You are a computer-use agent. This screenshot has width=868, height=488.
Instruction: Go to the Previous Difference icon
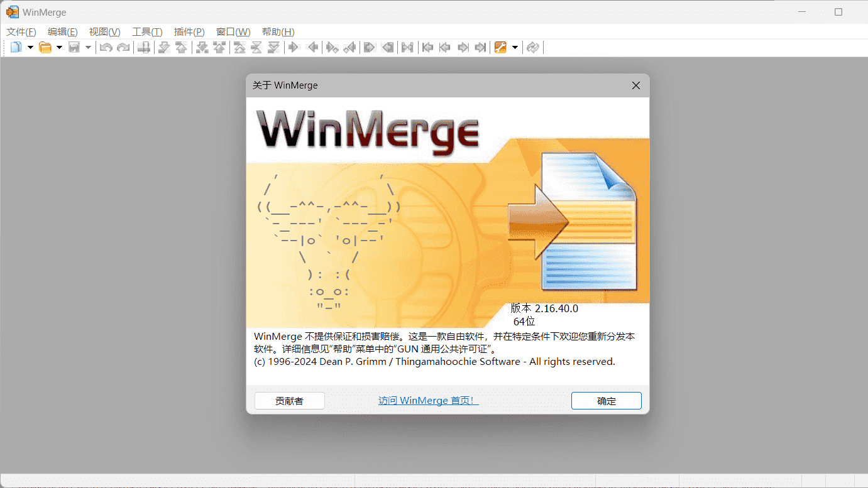(x=182, y=47)
